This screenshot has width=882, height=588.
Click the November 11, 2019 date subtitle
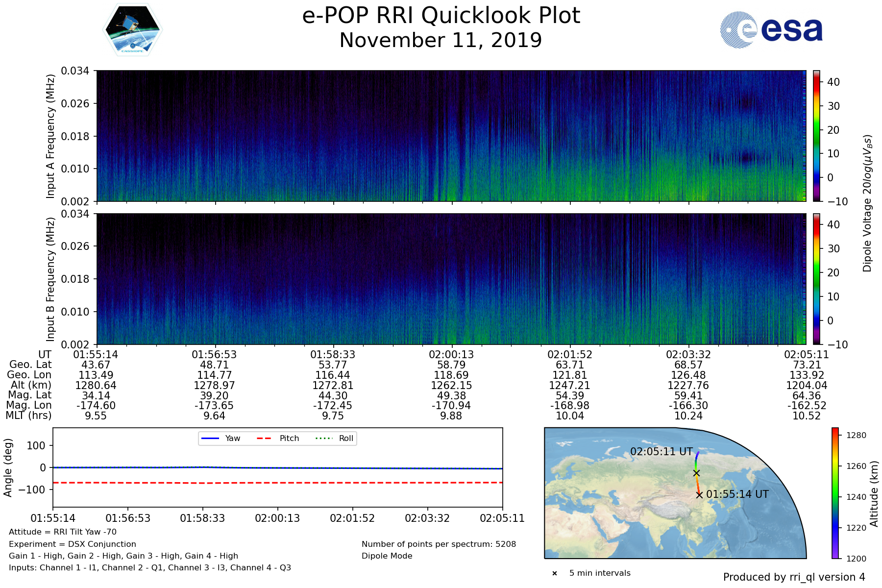coord(441,40)
